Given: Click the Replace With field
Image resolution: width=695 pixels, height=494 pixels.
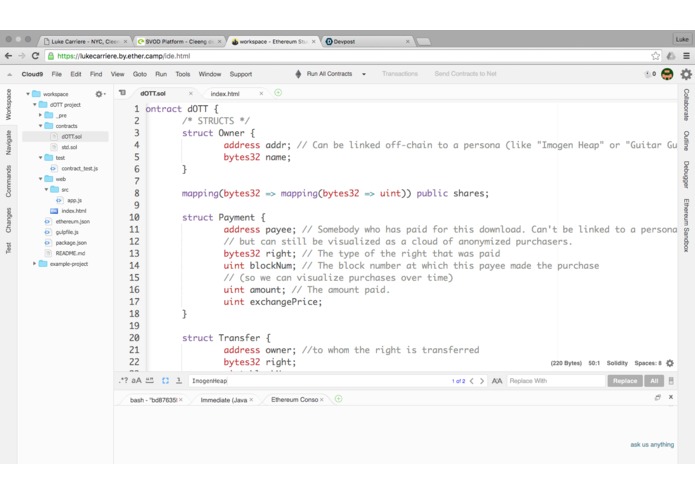Looking at the screenshot, I should 556,381.
